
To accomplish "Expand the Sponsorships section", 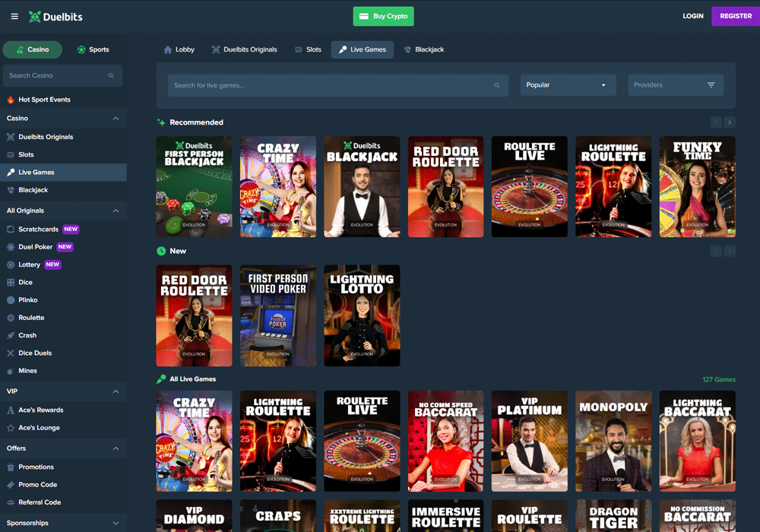I will (116, 524).
